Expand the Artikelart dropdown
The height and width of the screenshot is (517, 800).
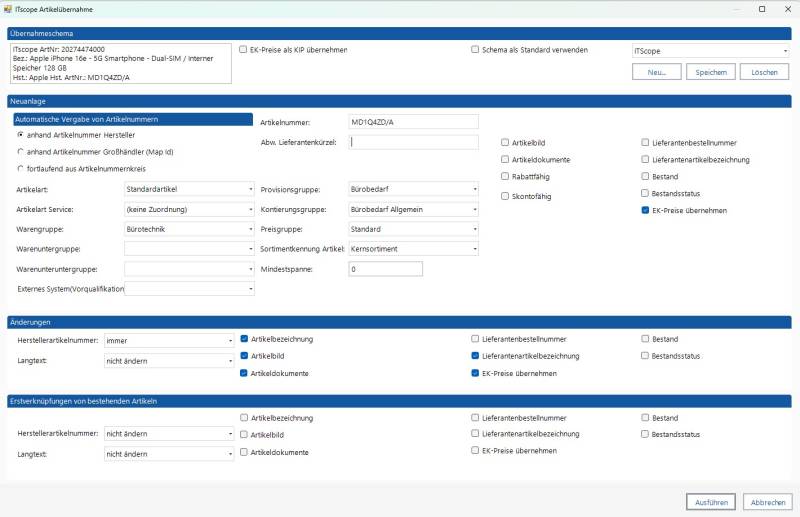click(x=189, y=189)
